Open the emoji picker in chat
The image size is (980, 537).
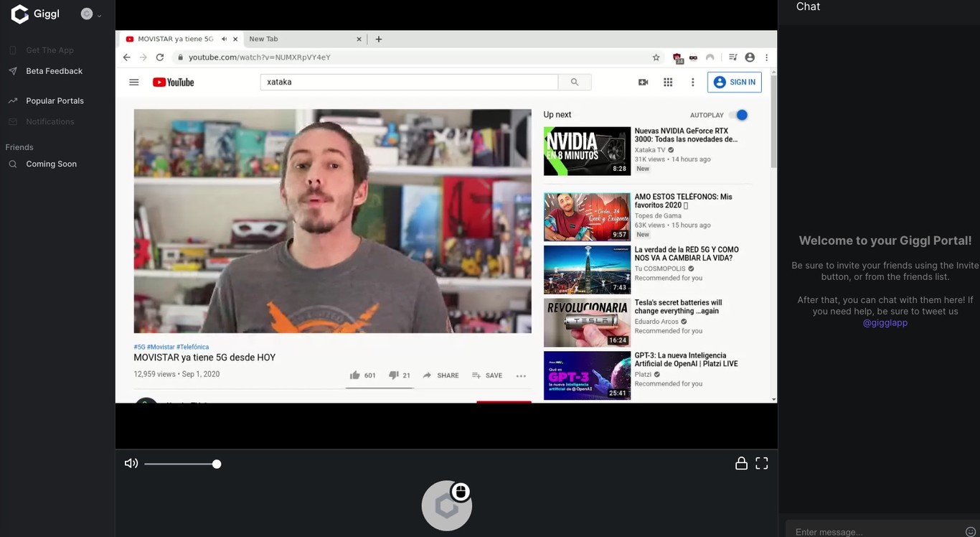click(971, 532)
